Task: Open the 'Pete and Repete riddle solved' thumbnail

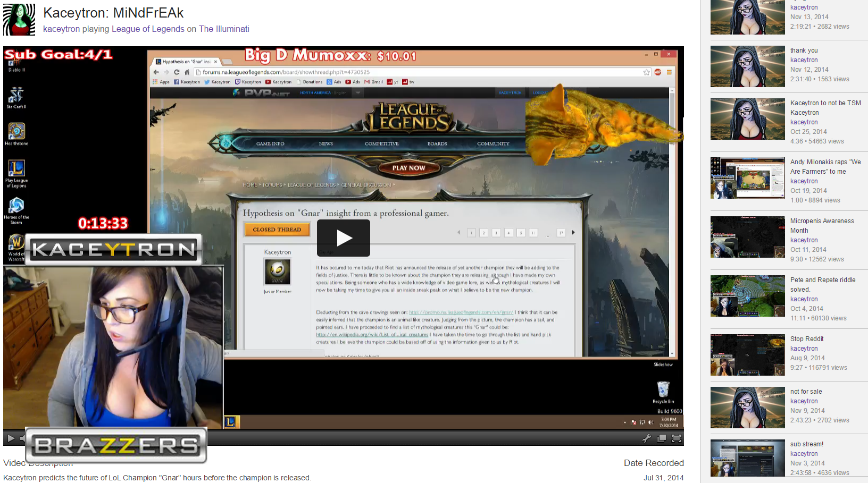Action: (x=747, y=296)
